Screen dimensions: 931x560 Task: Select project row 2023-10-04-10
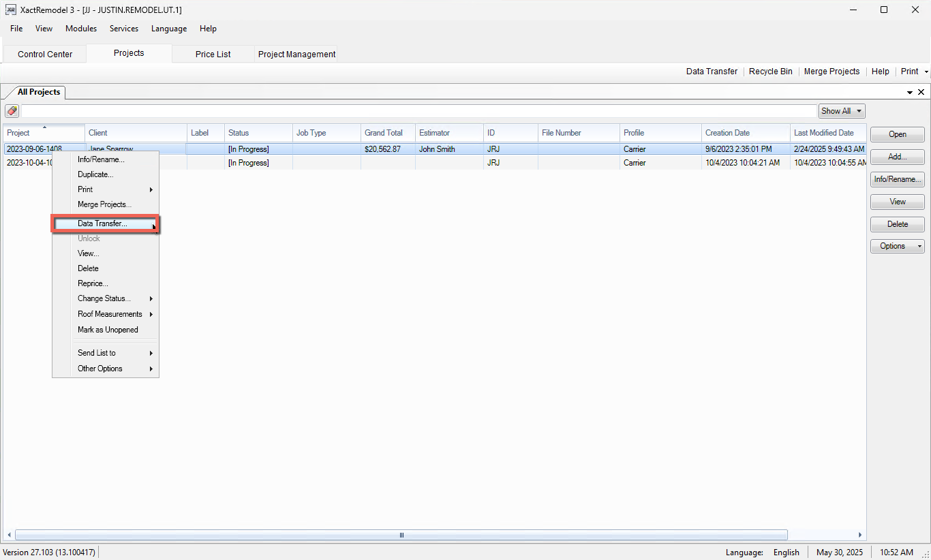pyautogui.click(x=435, y=163)
